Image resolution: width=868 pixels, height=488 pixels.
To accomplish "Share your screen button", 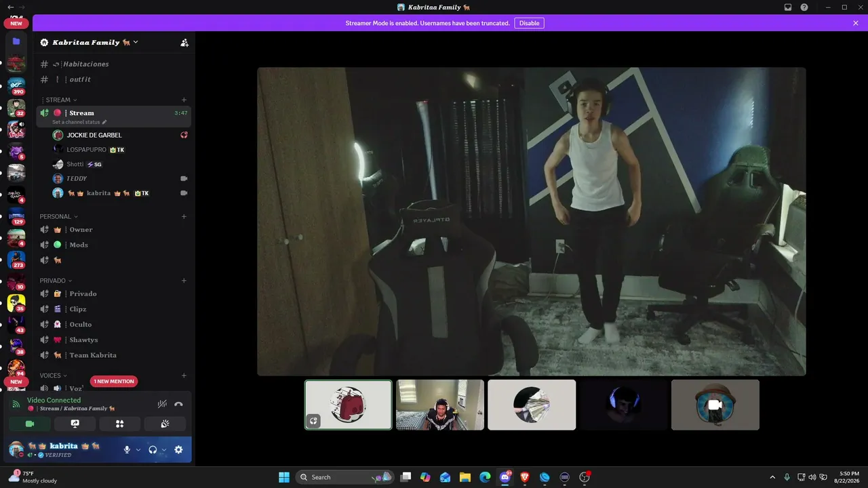I will pyautogui.click(x=75, y=424).
